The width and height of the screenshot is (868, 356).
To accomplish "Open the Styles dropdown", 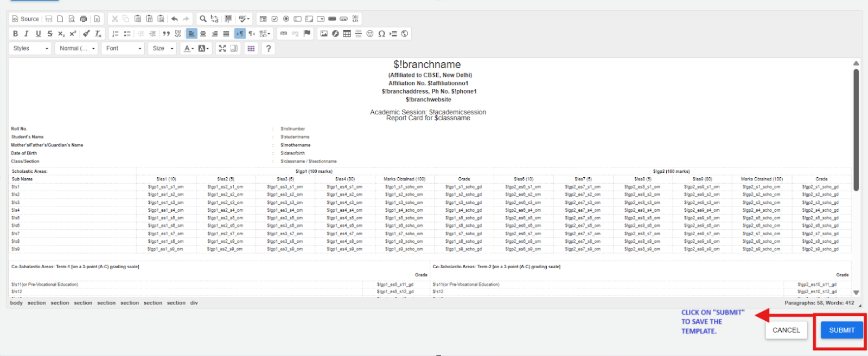I will [x=30, y=48].
